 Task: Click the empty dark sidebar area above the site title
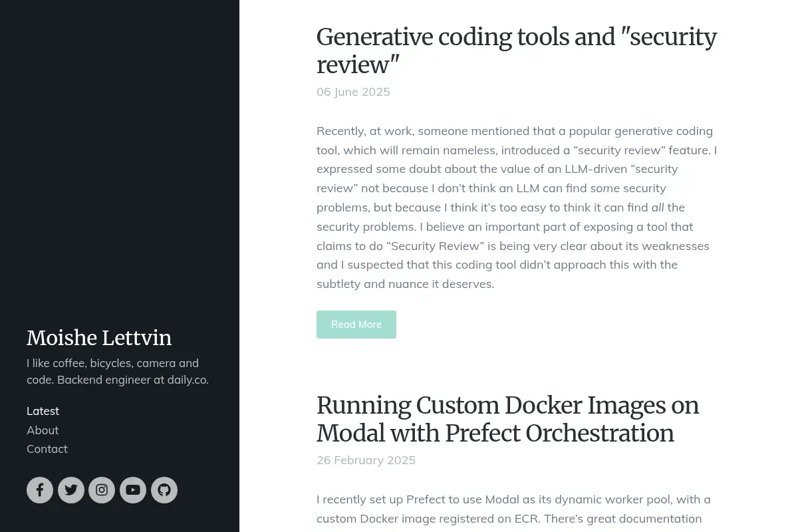point(120,160)
